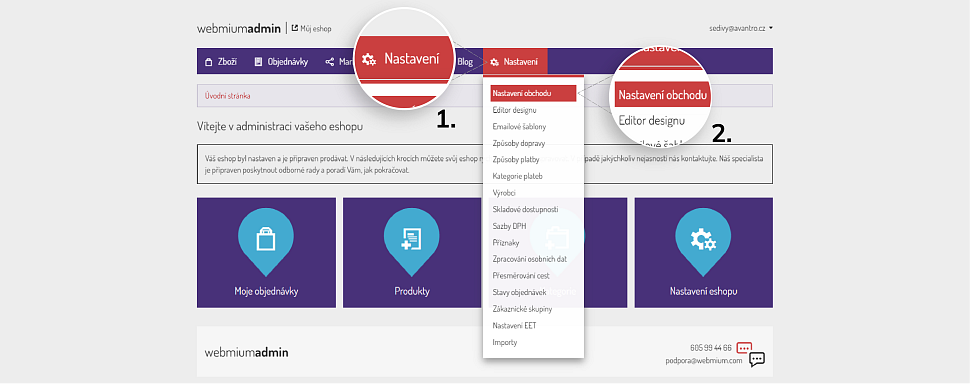Viewport: 970px width, 386px height.
Task: Choose Příznaky in the settings dropdown
Action: pos(506,243)
